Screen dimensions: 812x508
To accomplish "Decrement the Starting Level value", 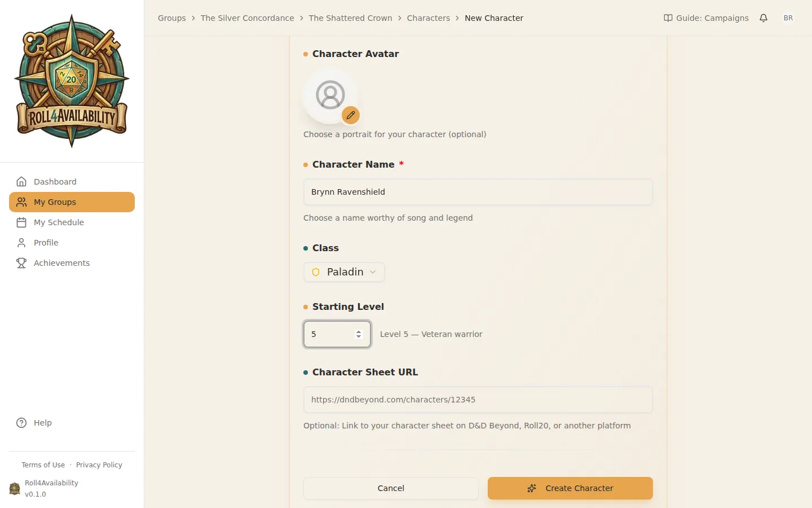I will coord(359,338).
